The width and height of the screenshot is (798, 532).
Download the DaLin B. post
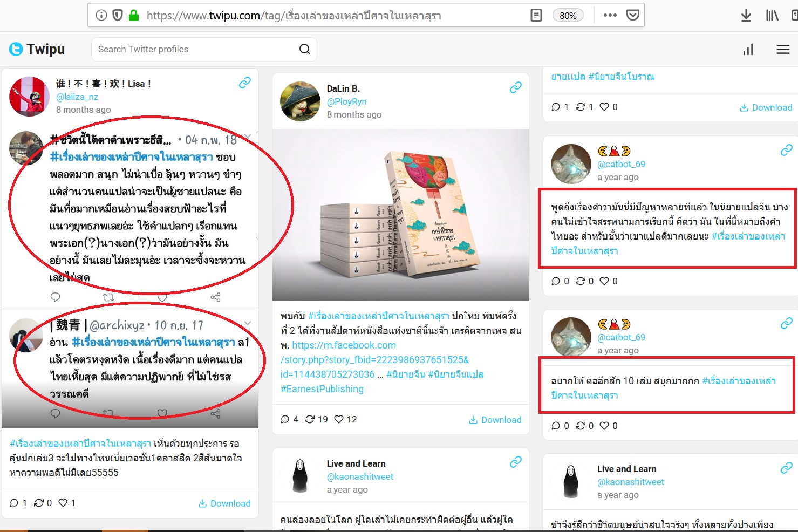click(x=495, y=420)
